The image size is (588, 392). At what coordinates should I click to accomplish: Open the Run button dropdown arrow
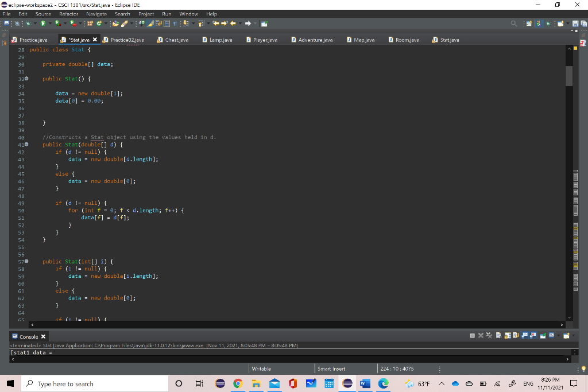[x=50, y=24]
